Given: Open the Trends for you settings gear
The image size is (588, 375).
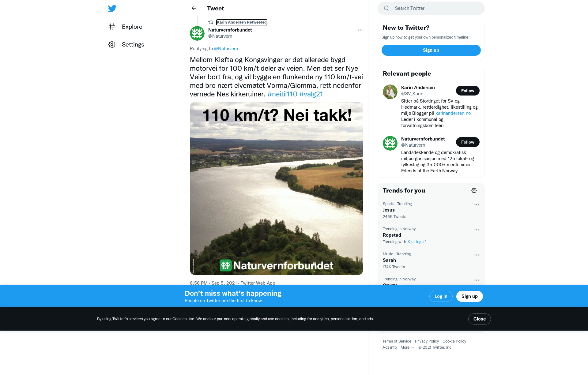Looking at the screenshot, I should pyautogui.click(x=474, y=190).
